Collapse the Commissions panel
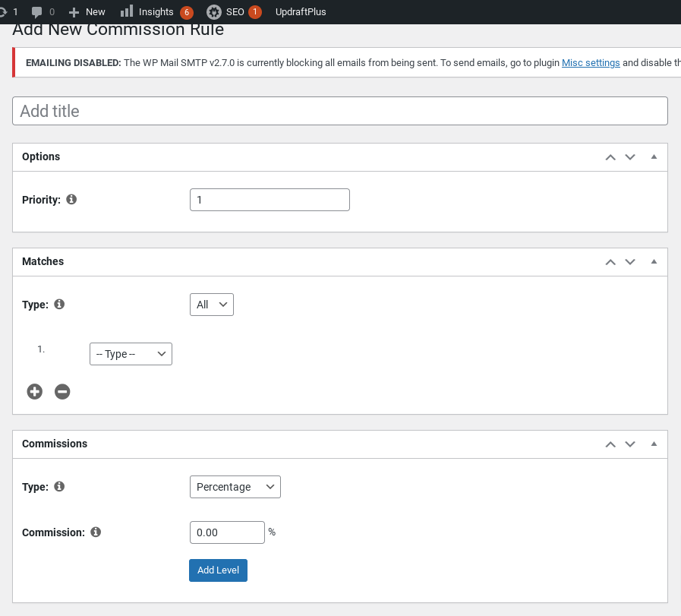The height and width of the screenshot is (616, 681). (654, 444)
